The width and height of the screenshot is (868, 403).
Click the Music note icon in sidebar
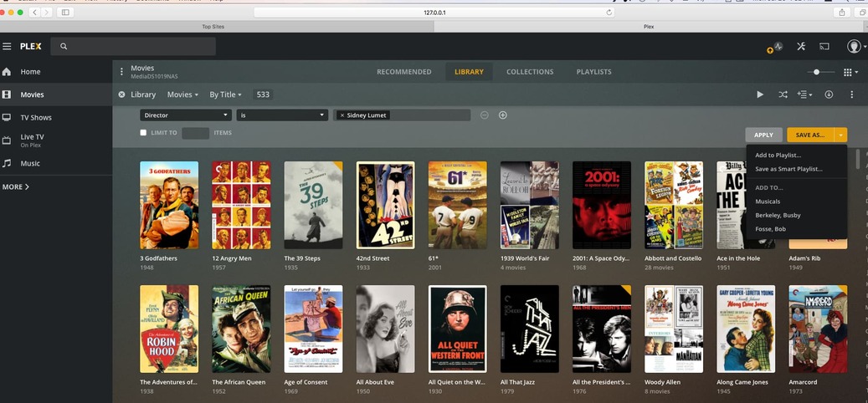pos(7,163)
